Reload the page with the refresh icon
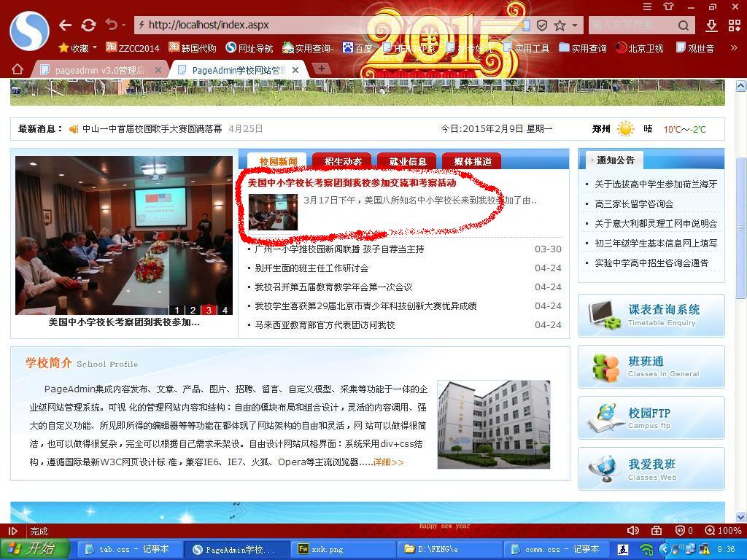 pos(88,25)
